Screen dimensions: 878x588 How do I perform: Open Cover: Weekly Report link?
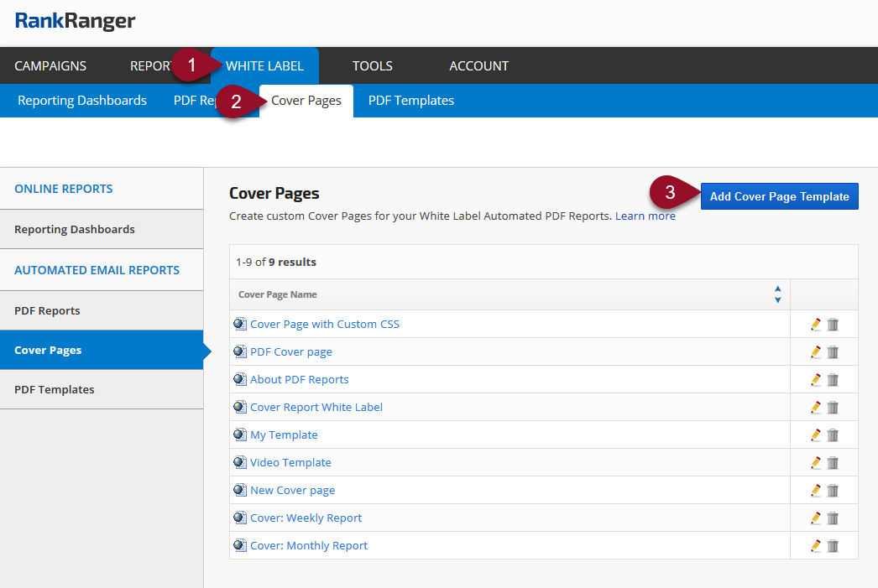(306, 518)
